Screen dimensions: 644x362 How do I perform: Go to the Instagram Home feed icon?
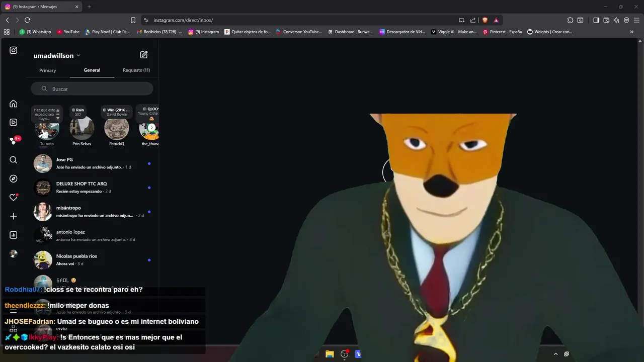click(x=14, y=104)
